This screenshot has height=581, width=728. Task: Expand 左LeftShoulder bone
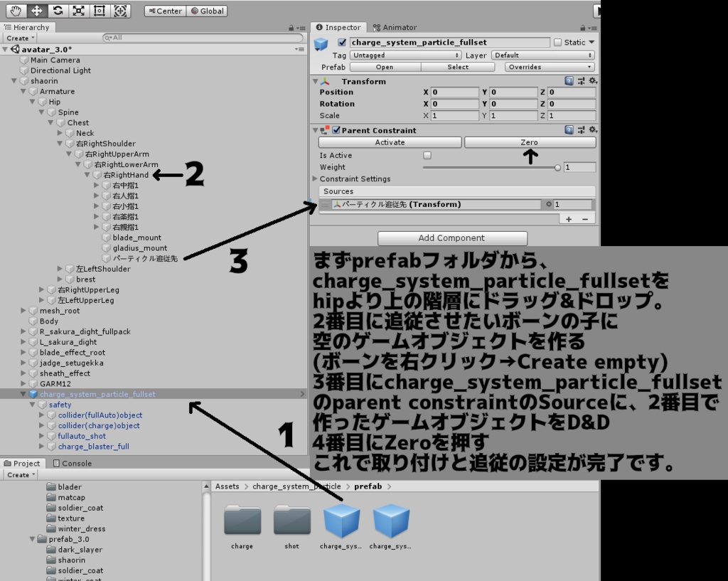(60, 268)
